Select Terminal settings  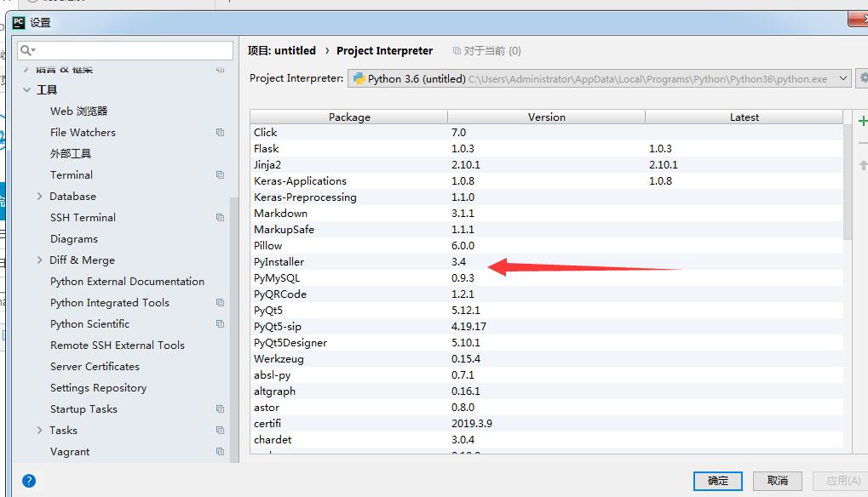(72, 174)
